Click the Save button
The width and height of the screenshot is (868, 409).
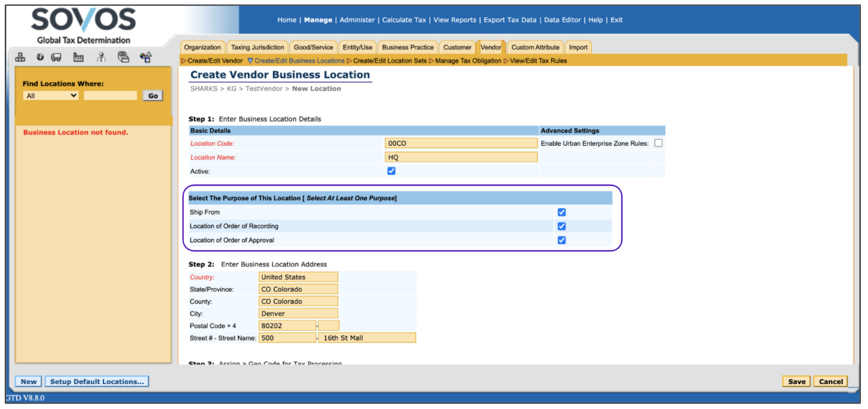pos(797,382)
